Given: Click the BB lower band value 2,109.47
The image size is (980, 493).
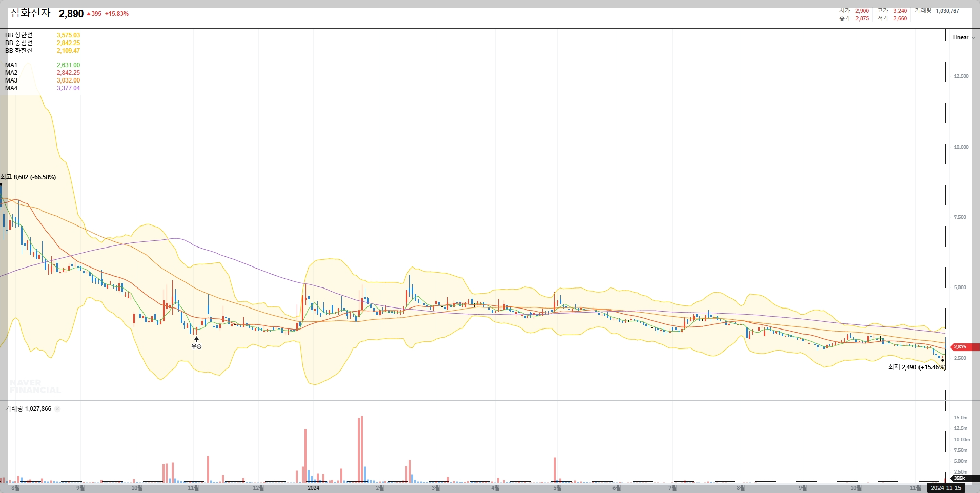Looking at the screenshot, I should (68, 51).
